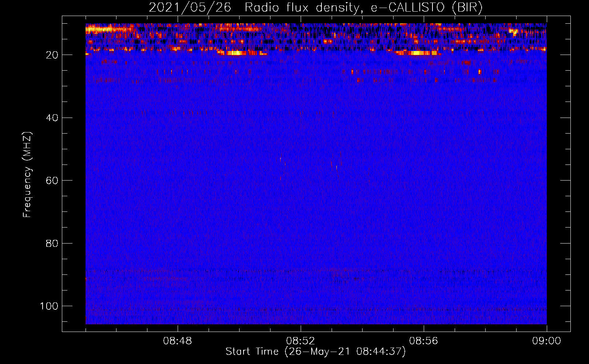Viewport: 589px width, 364px height.
Task: Click the 08:52 time tick label
Action: 300,341
